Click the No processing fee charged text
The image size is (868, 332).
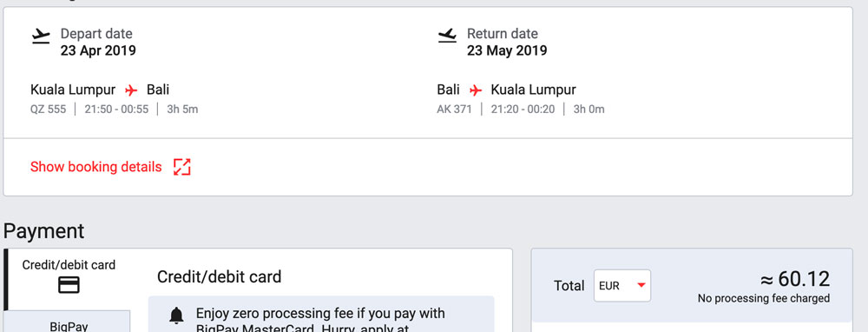(x=763, y=299)
